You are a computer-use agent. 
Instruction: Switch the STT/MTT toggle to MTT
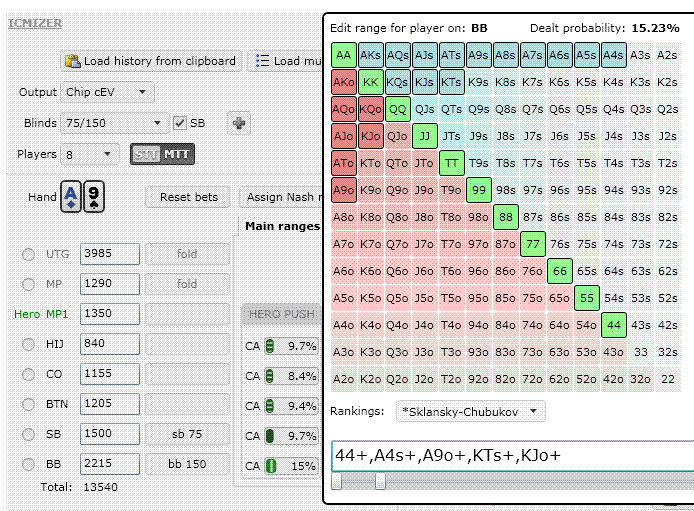coord(177,154)
